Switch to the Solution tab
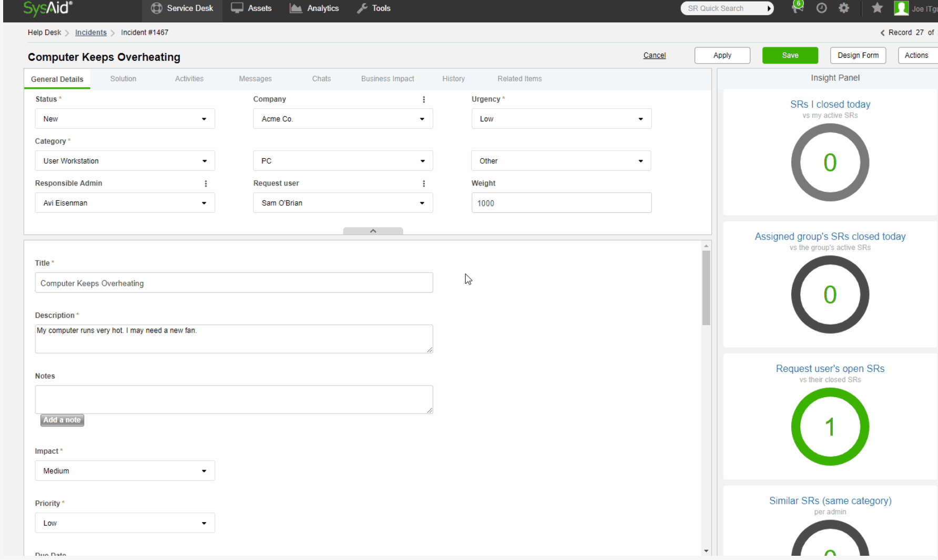Viewport: 938px width, 560px height. coord(123,79)
